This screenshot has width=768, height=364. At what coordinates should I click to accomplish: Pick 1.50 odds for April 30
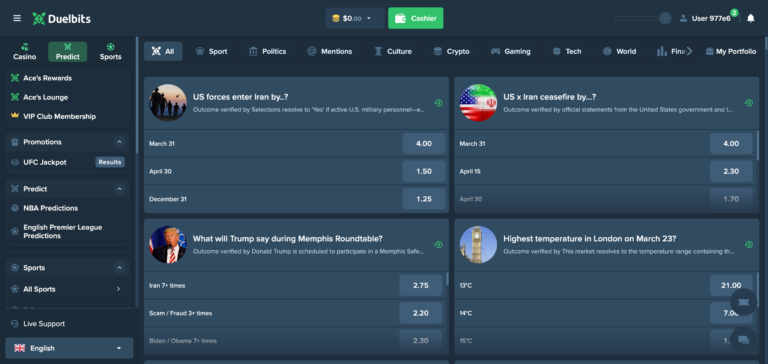coord(424,171)
